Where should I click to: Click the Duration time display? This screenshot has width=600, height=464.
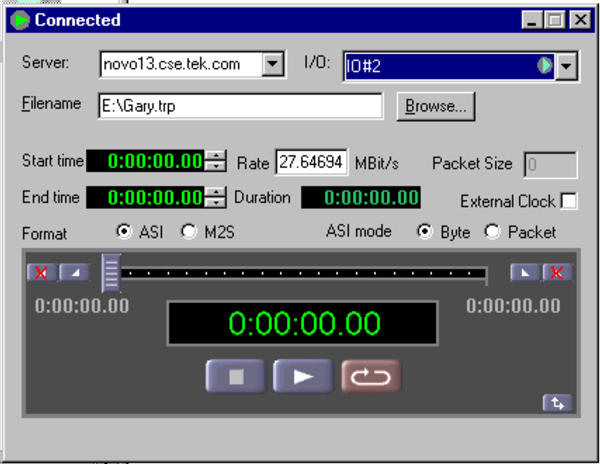pos(361,197)
